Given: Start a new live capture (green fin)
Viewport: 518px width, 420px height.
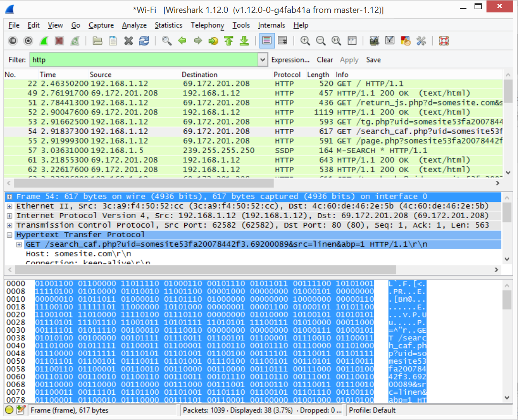Looking at the screenshot, I should point(44,41).
